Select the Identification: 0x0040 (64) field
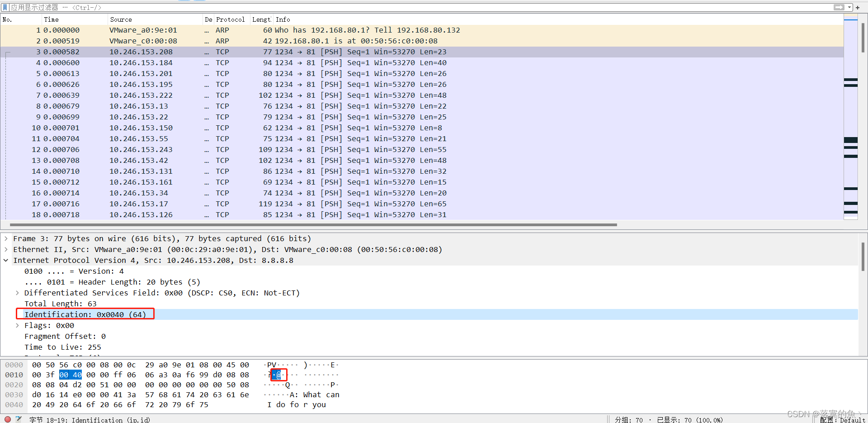 [x=85, y=314]
